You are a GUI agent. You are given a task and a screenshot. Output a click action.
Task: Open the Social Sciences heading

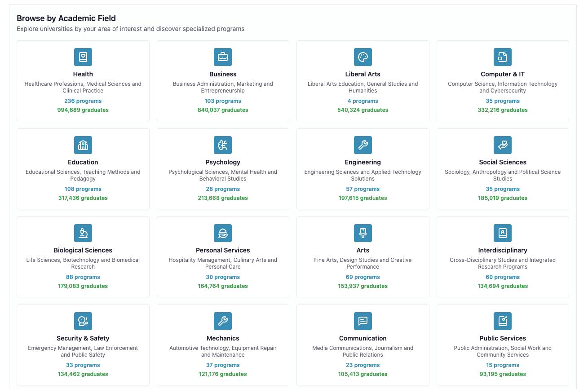tap(502, 162)
